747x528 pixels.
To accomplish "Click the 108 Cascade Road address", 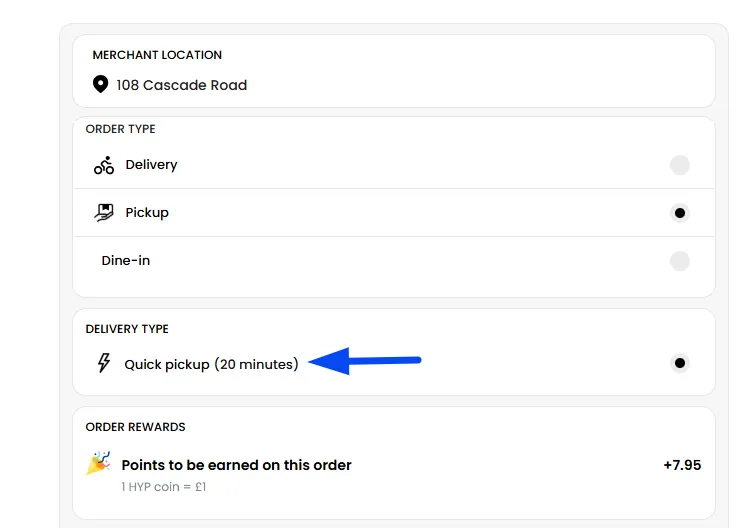I will [181, 85].
